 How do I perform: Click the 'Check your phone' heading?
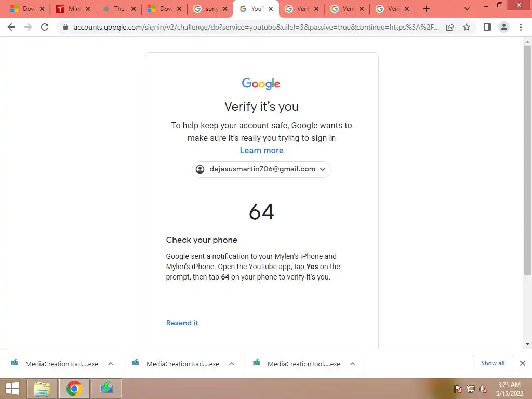tap(202, 240)
